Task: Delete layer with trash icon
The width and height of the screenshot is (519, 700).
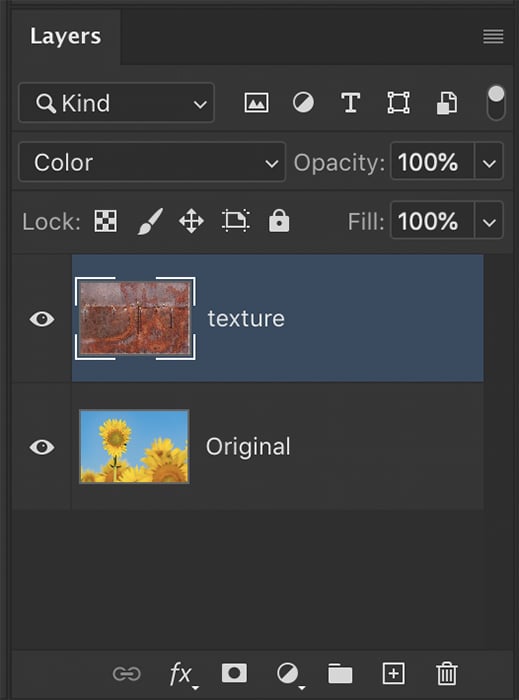Action: click(447, 673)
